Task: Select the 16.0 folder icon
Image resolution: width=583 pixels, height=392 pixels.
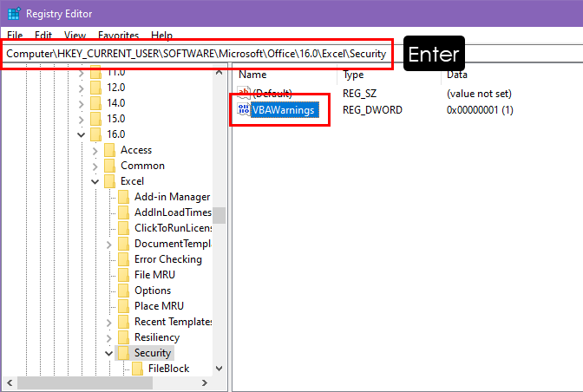Action: 96,134
